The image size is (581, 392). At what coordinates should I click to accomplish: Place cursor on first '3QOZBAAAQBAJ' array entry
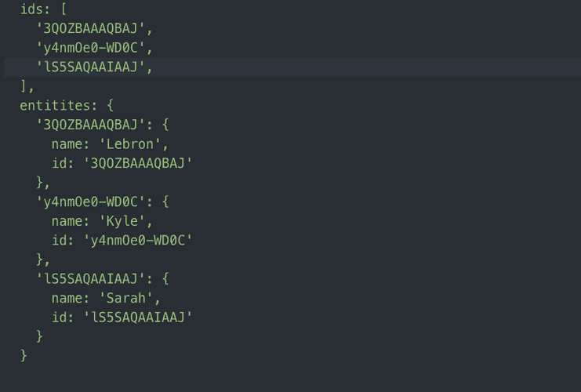coord(90,28)
